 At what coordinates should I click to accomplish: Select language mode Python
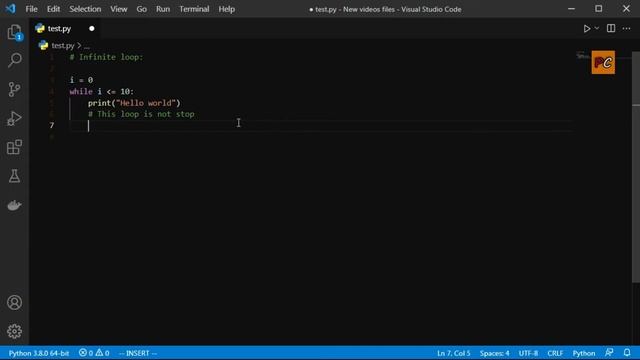(584, 353)
